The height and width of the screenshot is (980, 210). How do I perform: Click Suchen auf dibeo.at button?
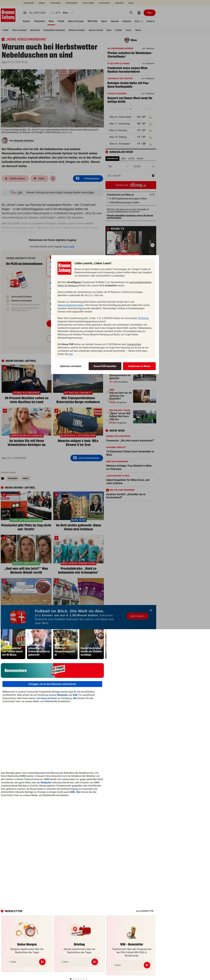click(131, 185)
